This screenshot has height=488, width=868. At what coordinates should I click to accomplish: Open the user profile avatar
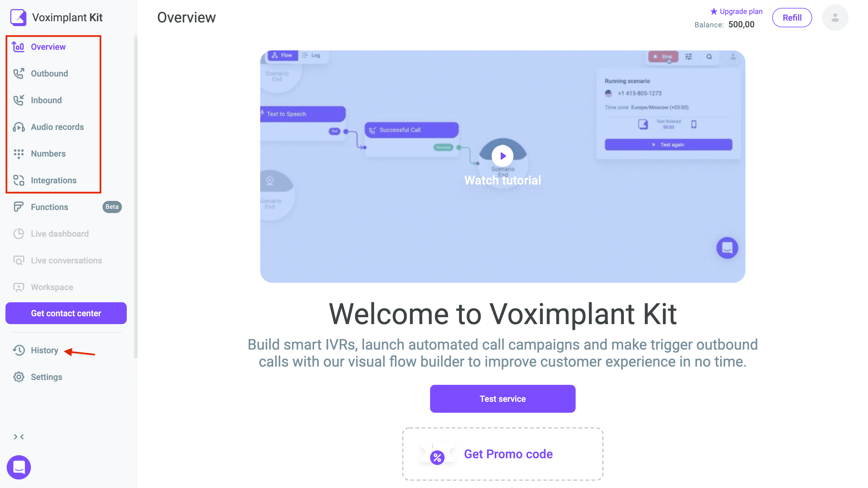[x=835, y=18]
